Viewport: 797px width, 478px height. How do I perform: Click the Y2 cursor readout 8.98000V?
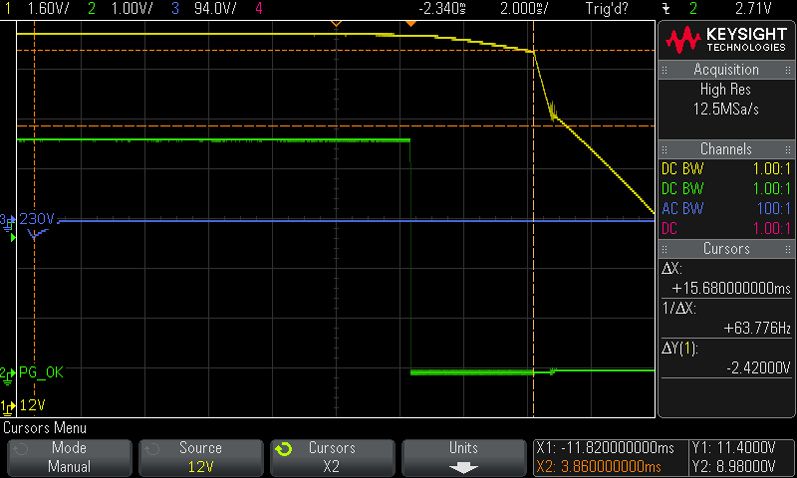733,467
